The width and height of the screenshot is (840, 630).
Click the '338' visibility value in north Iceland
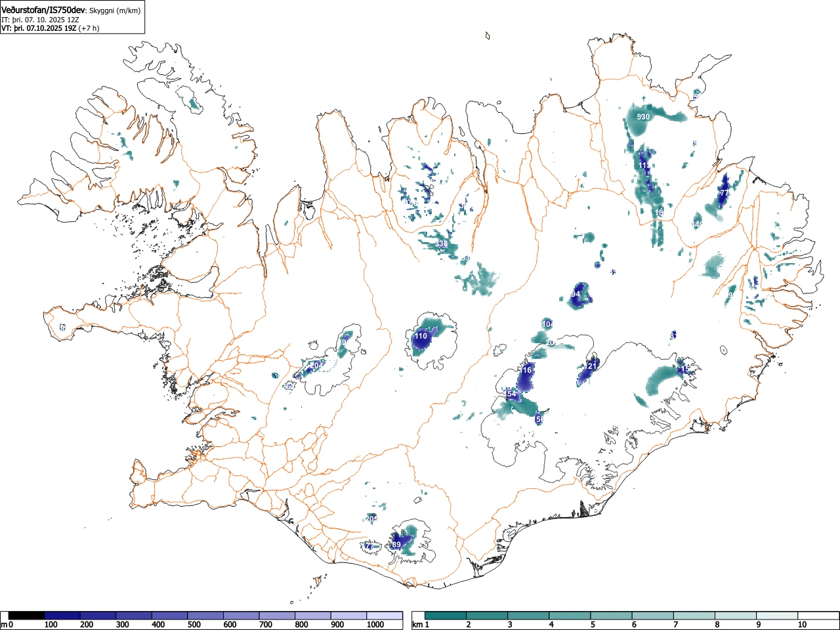(x=442, y=244)
